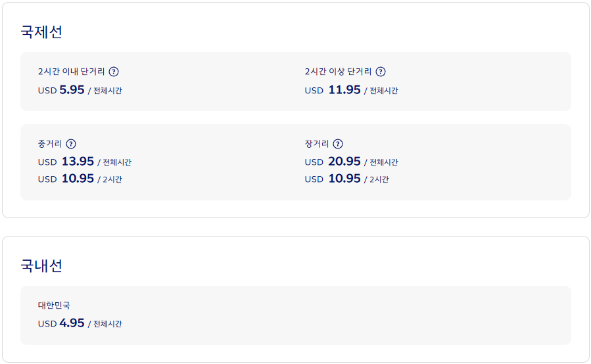Click the 국제선 section heading

point(41,32)
